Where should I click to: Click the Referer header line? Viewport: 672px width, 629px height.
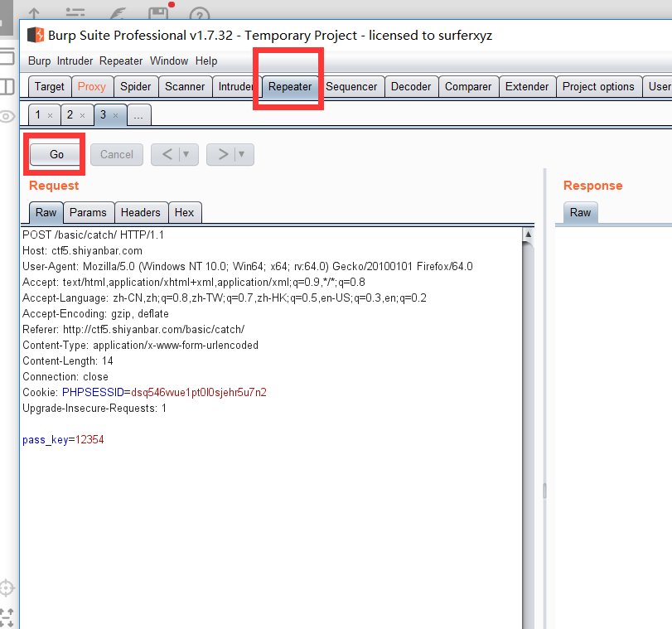[x=133, y=329]
